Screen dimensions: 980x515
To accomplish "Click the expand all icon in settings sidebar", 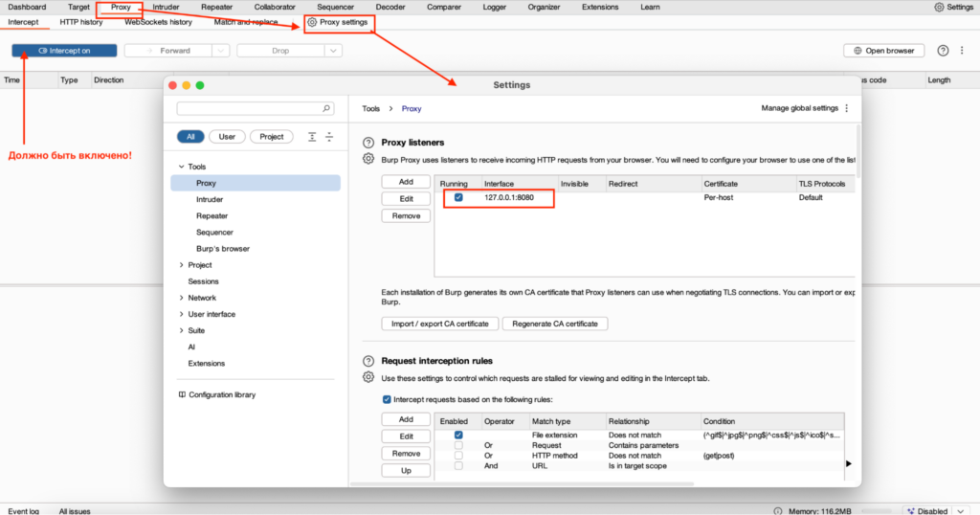I will tap(312, 137).
